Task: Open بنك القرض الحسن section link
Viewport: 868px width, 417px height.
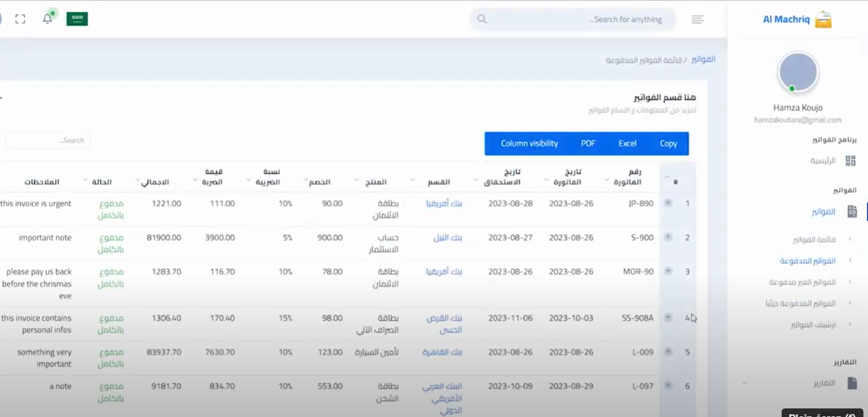Action: tap(446, 324)
